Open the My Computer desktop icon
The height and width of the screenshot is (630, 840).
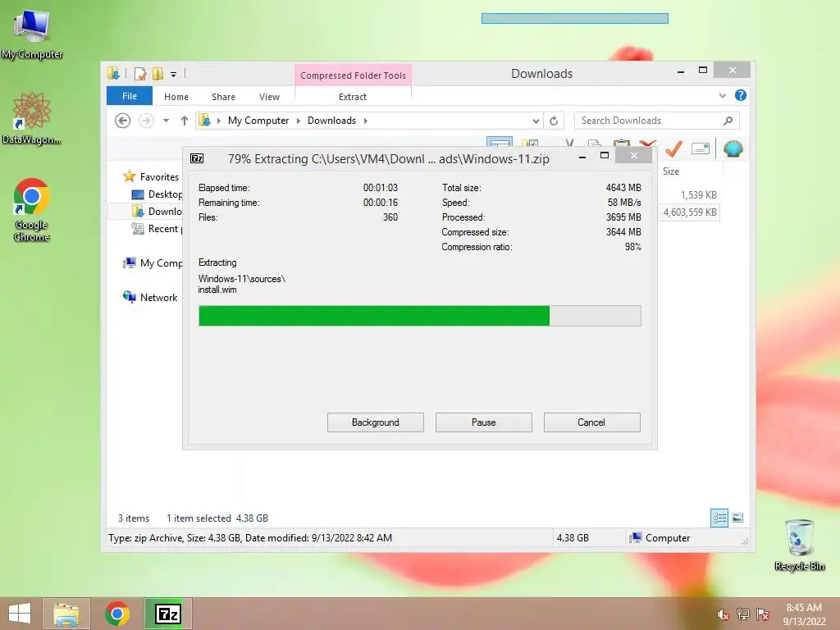[32, 34]
